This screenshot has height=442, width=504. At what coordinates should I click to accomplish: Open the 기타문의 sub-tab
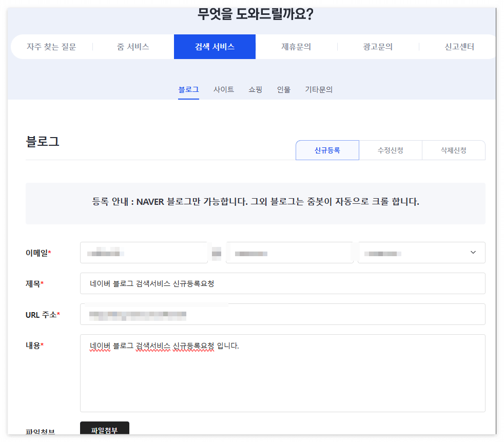click(318, 89)
